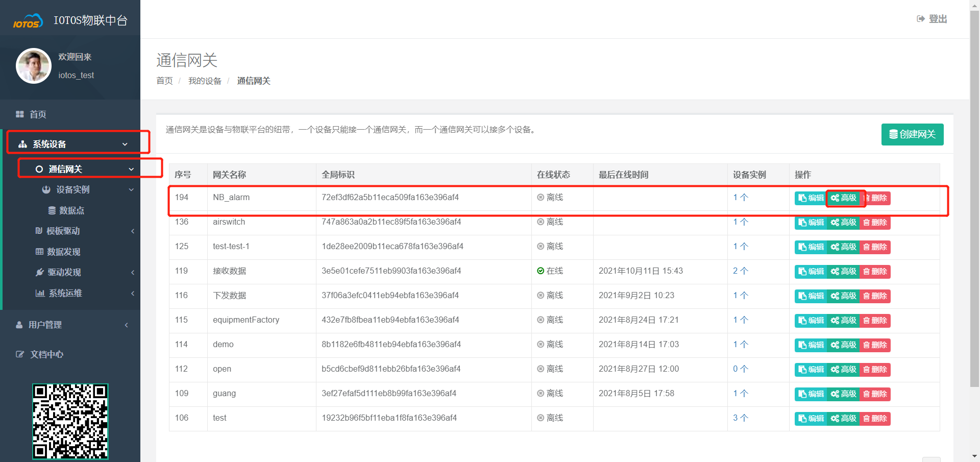This screenshot has height=462, width=980.
Task: Go to 我的设备 in the breadcrumb
Action: pyautogui.click(x=205, y=81)
